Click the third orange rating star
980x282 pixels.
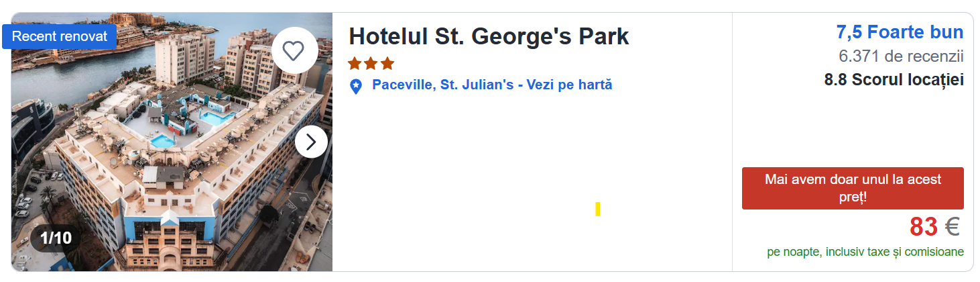click(387, 64)
